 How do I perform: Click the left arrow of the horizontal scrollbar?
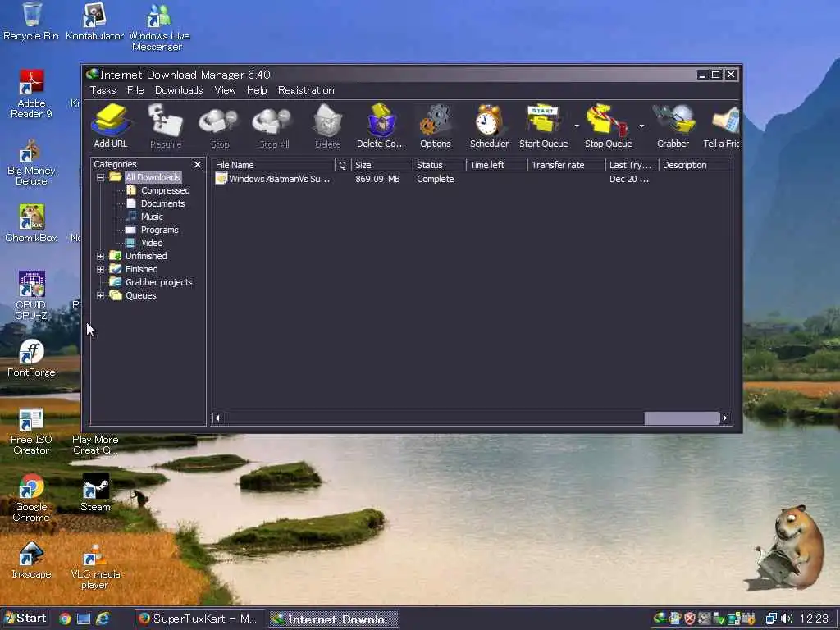217,418
